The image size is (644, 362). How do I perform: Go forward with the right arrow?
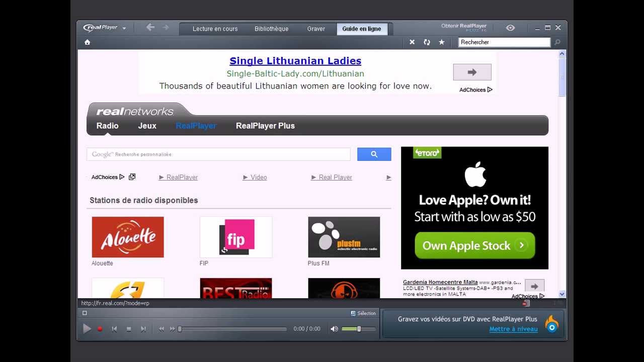coord(166,28)
